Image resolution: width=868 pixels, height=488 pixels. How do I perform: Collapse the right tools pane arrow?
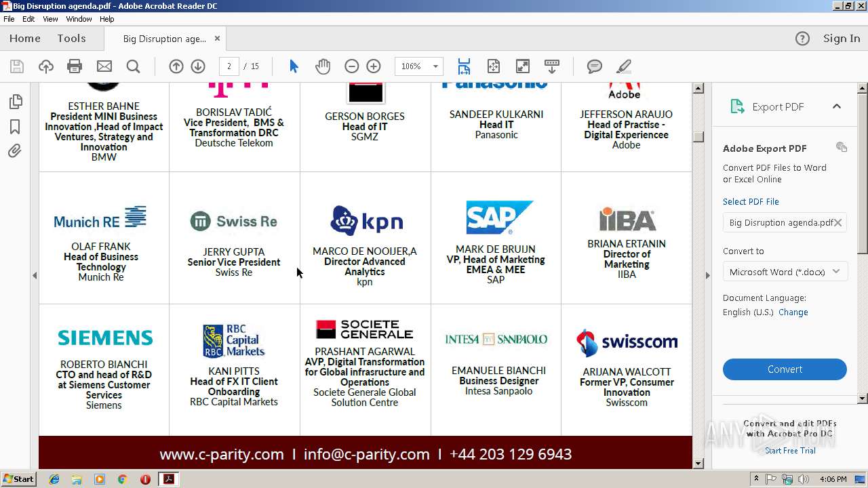707,275
